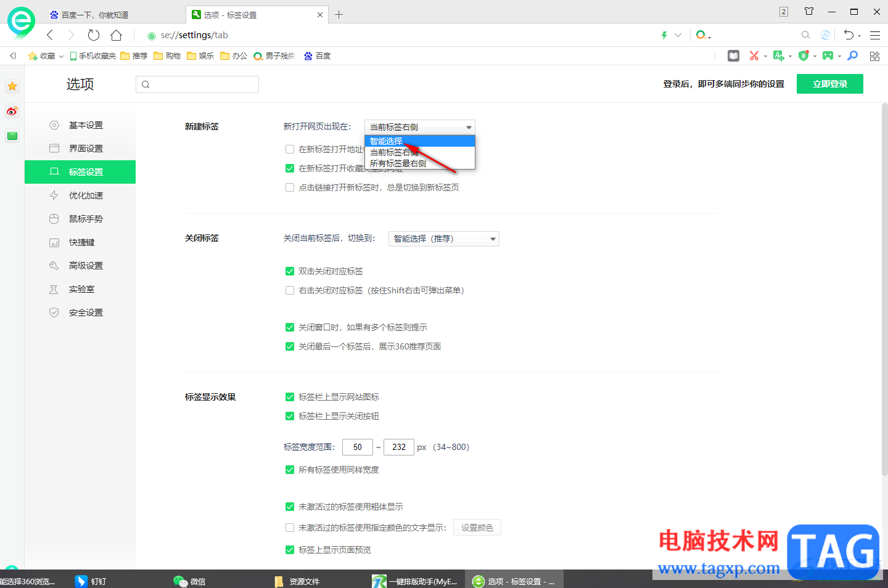Open the 鼠标手势 section
Screen dimensions: 888x588
(x=80, y=219)
